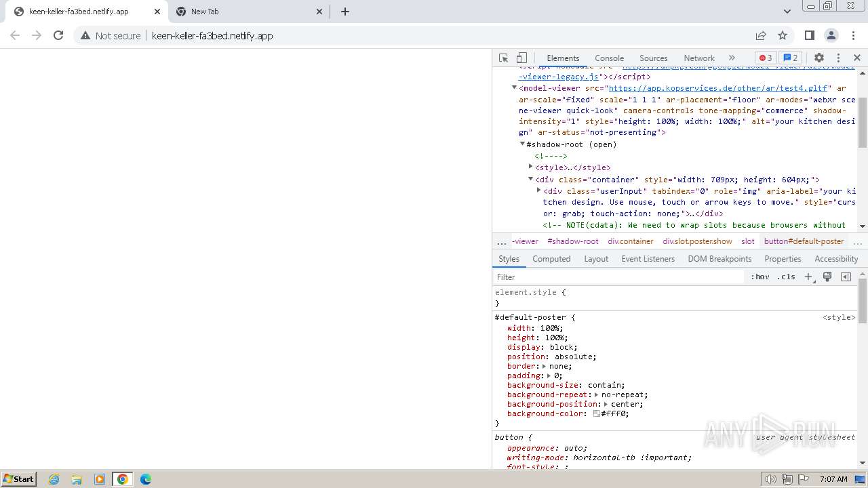Open the Layout tab
This screenshot has height=488, width=868.
[x=596, y=259]
